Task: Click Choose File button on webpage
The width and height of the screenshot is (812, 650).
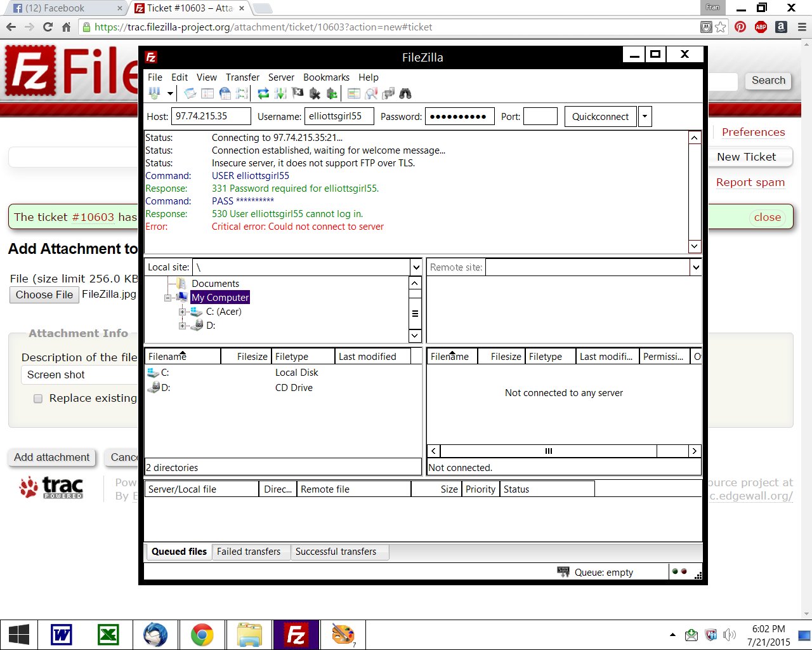Action: click(x=44, y=295)
